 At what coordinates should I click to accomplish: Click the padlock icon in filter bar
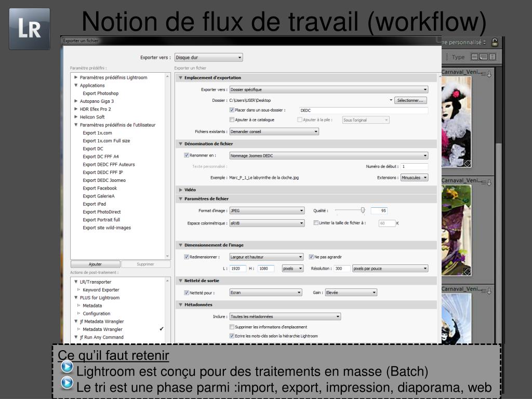click(x=495, y=42)
